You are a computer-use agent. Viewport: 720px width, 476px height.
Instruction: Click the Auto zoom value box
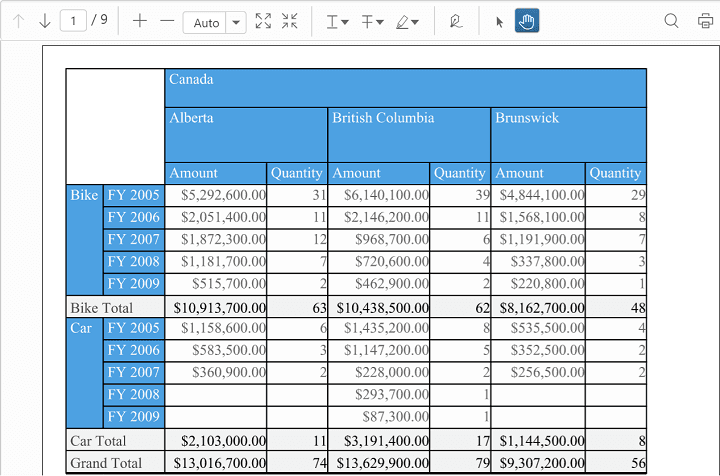point(205,22)
